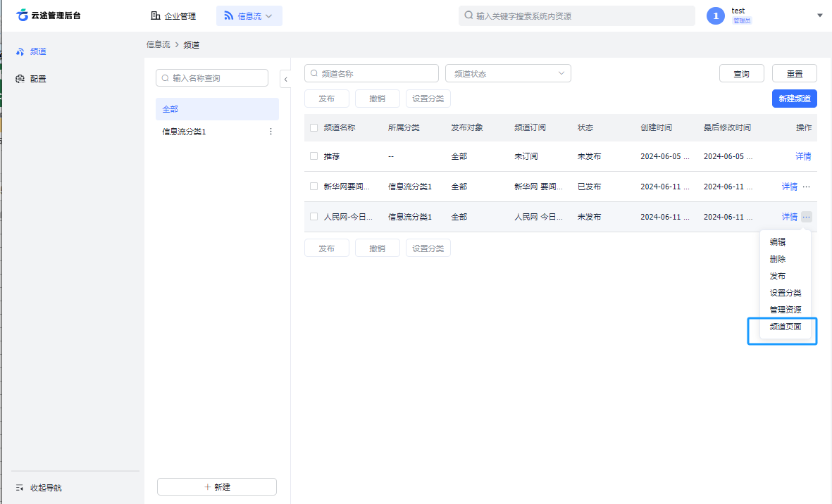Open 详情 for the 人民网-今日 channel
This screenshot has width=832, height=504.
click(789, 217)
